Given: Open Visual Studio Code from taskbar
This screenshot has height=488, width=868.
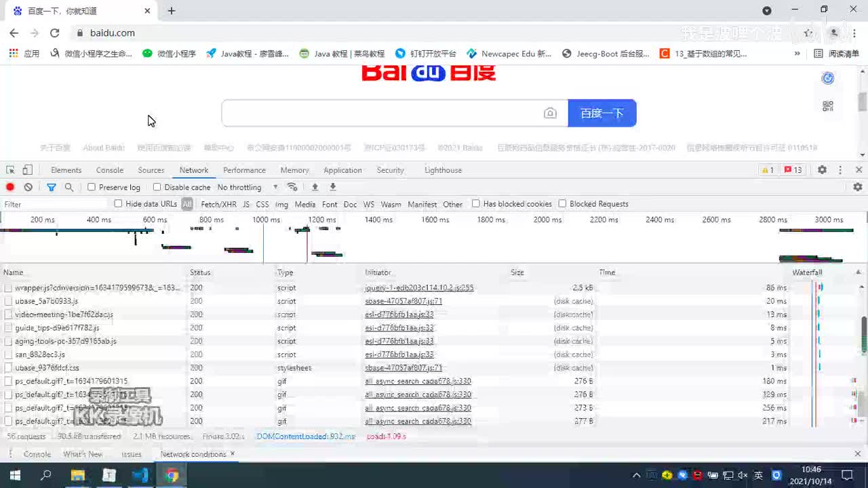Looking at the screenshot, I should (140, 475).
